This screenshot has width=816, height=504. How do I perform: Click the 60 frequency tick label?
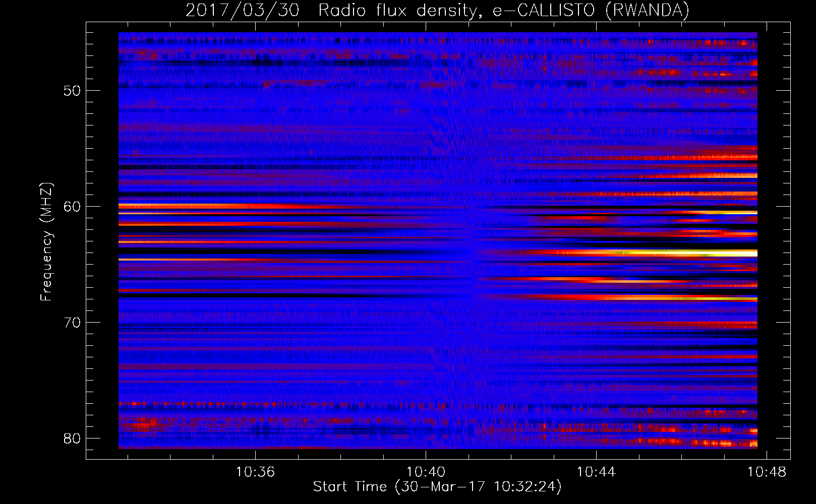[72, 207]
